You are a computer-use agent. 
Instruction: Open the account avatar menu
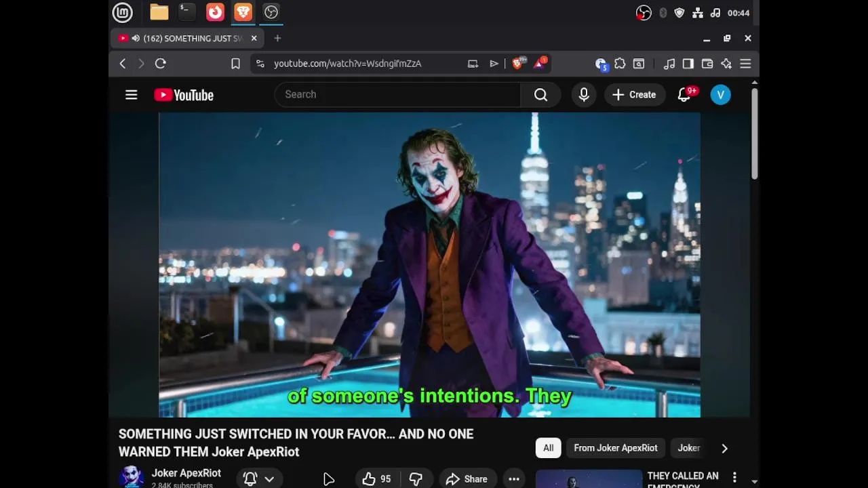720,95
